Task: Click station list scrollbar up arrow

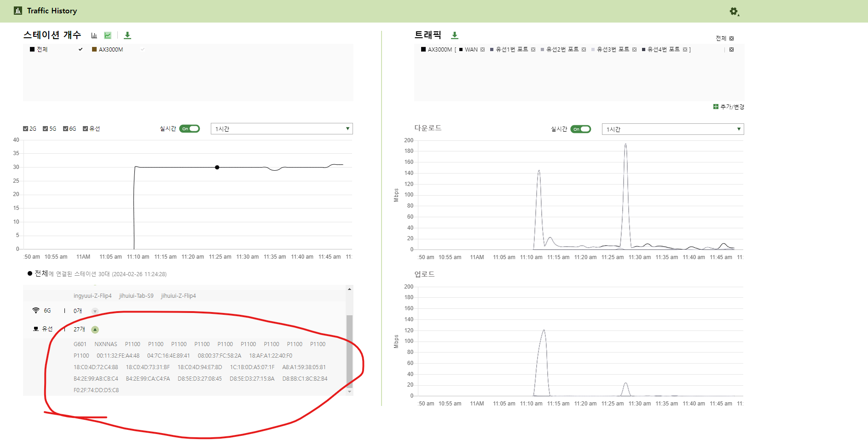Action: tap(350, 289)
